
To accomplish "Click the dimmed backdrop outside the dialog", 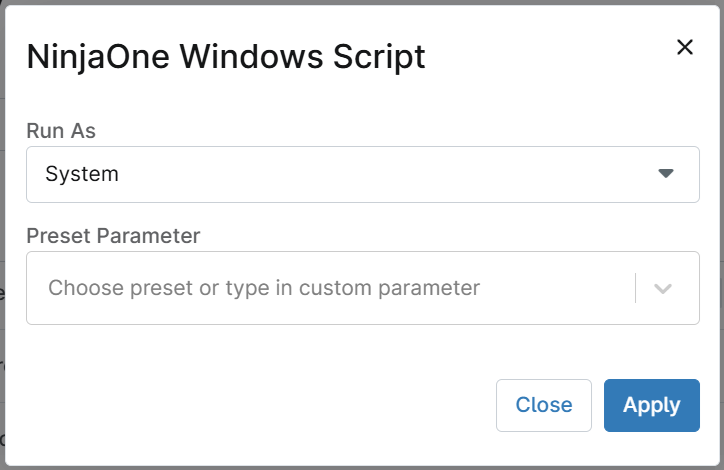I will tap(2, 231).
